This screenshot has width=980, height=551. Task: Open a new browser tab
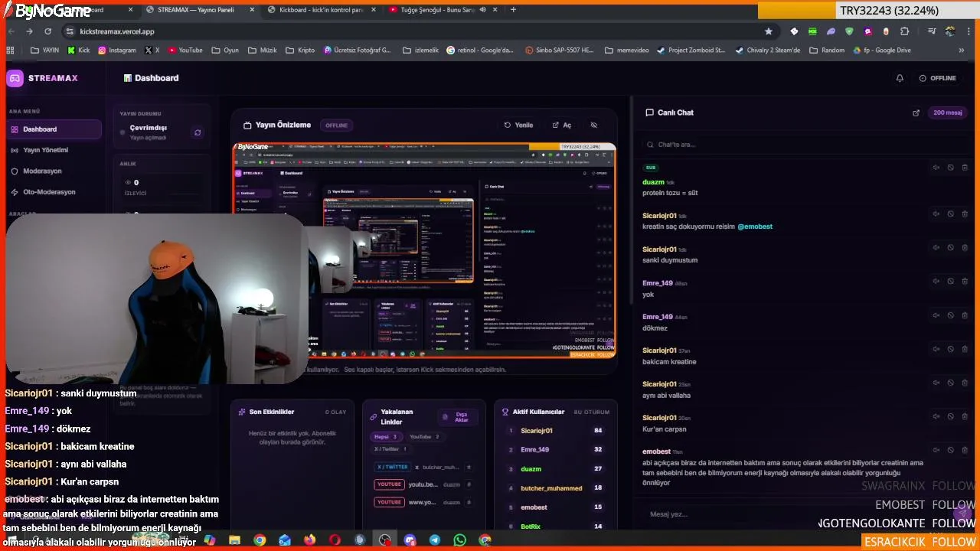(513, 10)
